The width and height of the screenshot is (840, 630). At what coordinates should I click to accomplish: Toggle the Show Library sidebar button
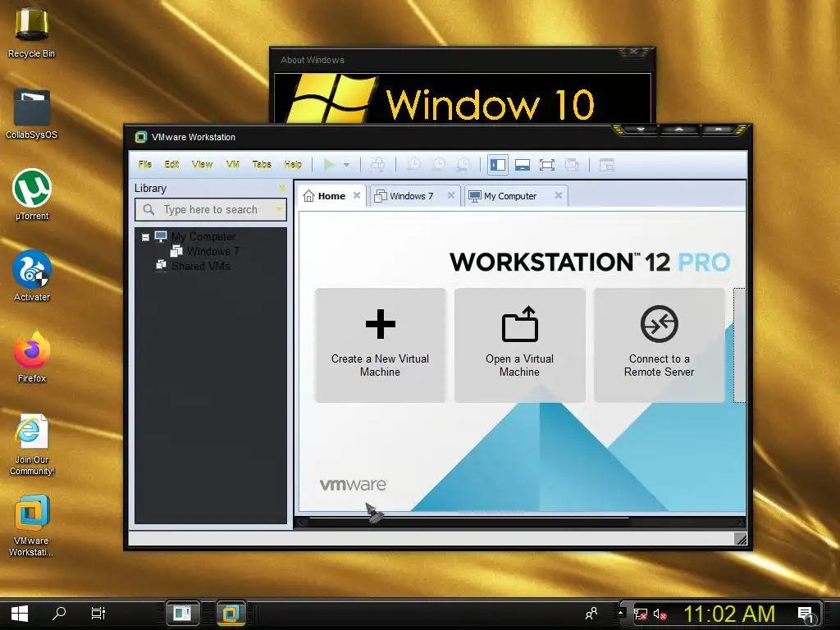498,165
